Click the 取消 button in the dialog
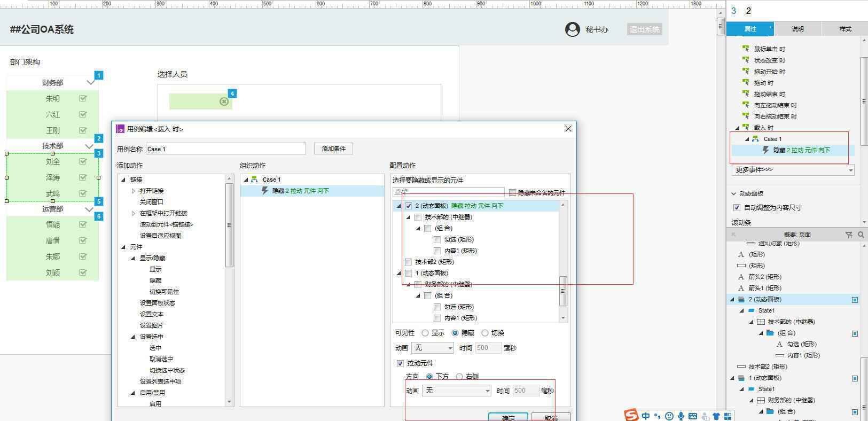Viewport: 868px width, 421px height. 551,417
